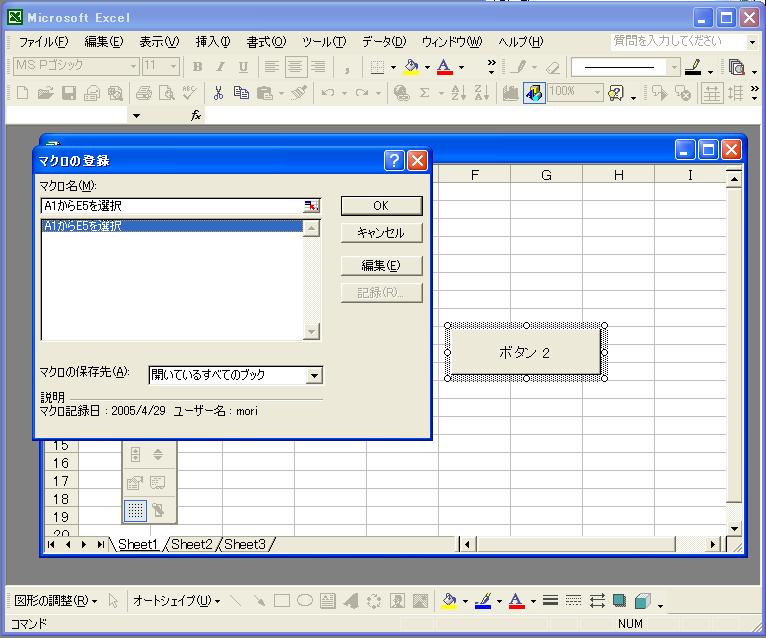Open the File (ファイル) menu
This screenshot has width=766, height=638.
coord(43,42)
